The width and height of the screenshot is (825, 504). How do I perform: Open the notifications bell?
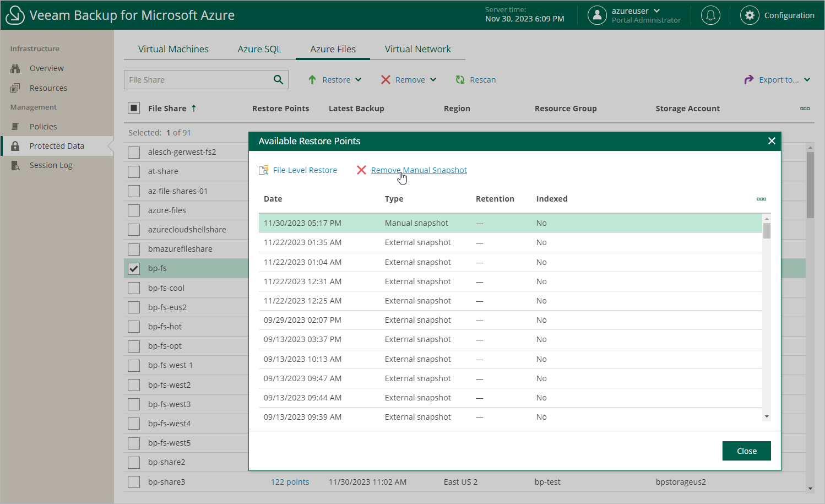(710, 15)
